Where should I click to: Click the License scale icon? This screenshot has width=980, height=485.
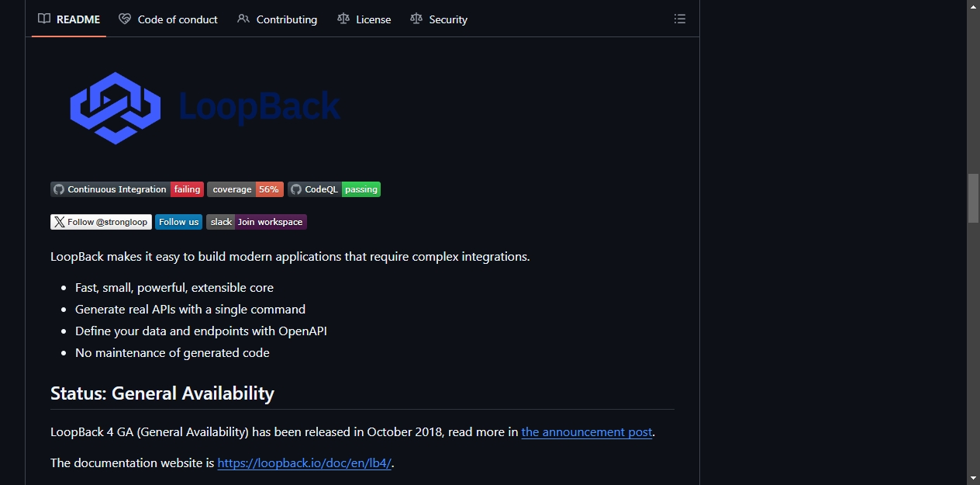tap(343, 19)
